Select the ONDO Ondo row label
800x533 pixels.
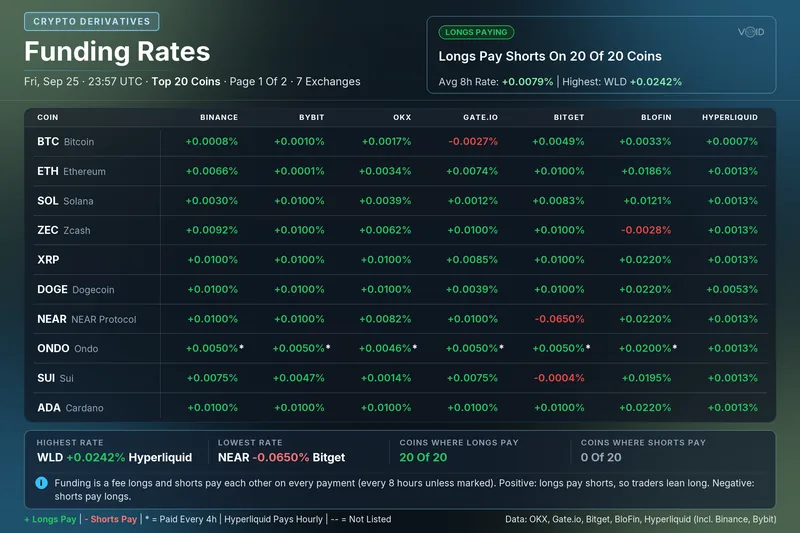67,348
